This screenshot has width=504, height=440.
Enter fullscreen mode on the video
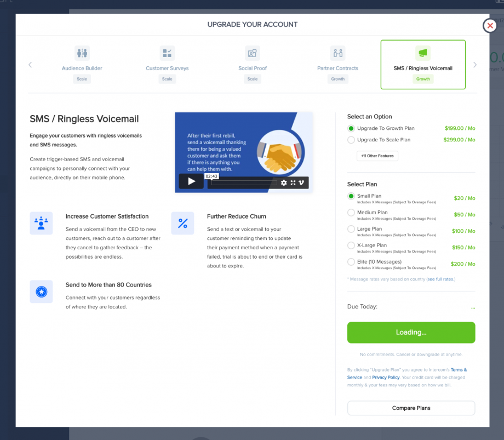(x=293, y=182)
